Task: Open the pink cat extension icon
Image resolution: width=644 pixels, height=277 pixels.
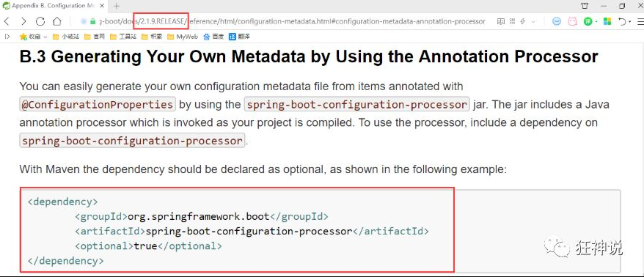Action: [572, 21]
